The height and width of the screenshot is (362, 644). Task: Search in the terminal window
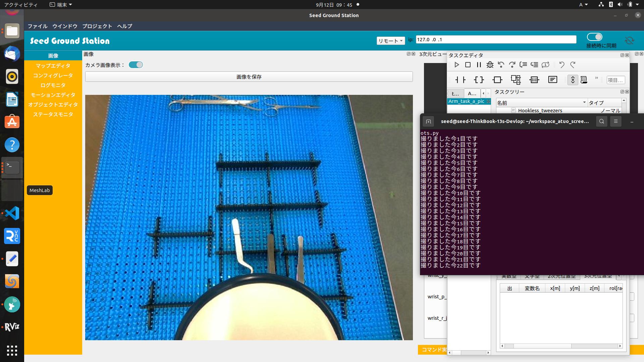tap(602, 121)
